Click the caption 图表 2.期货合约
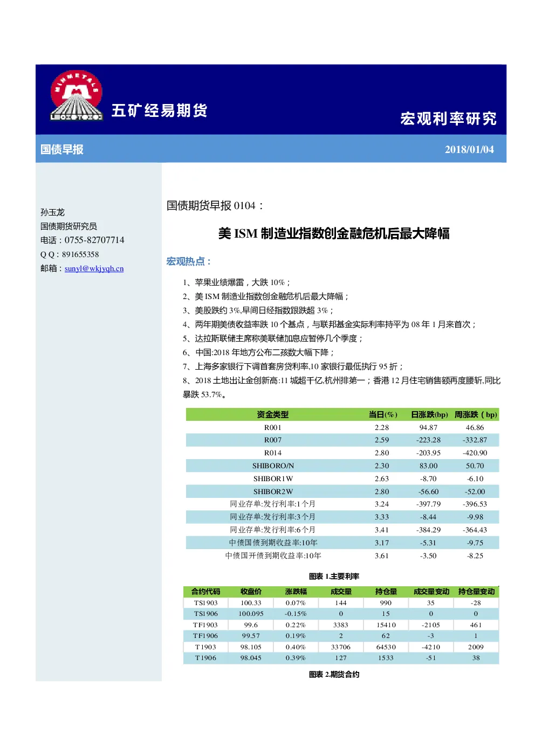Image resolution: width=535 pixels, height=756 pixels. click(x=334, y=675)
